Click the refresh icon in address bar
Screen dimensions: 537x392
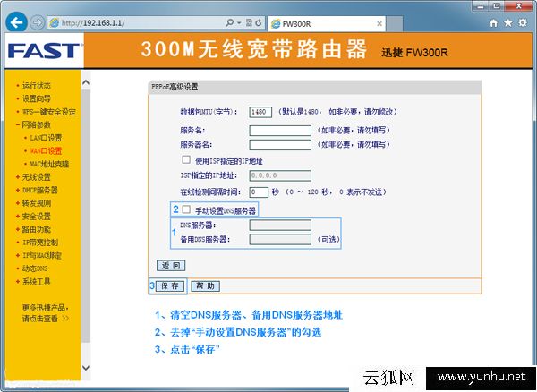259,23
